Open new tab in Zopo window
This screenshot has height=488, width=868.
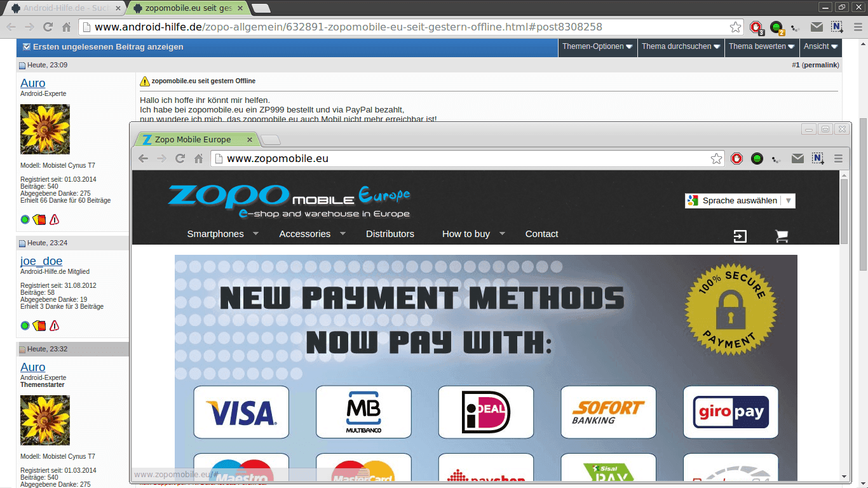click(271, 140)
